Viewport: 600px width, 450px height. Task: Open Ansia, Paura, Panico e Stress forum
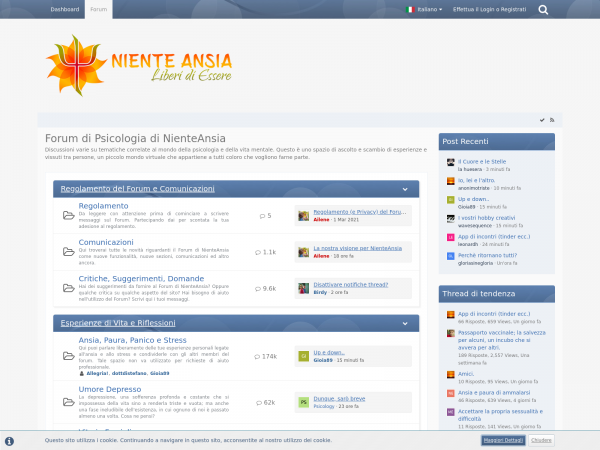132,340
